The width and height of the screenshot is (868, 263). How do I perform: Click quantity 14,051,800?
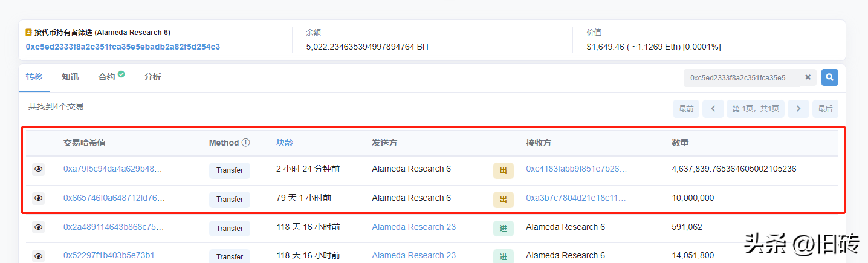click(693, 255)
